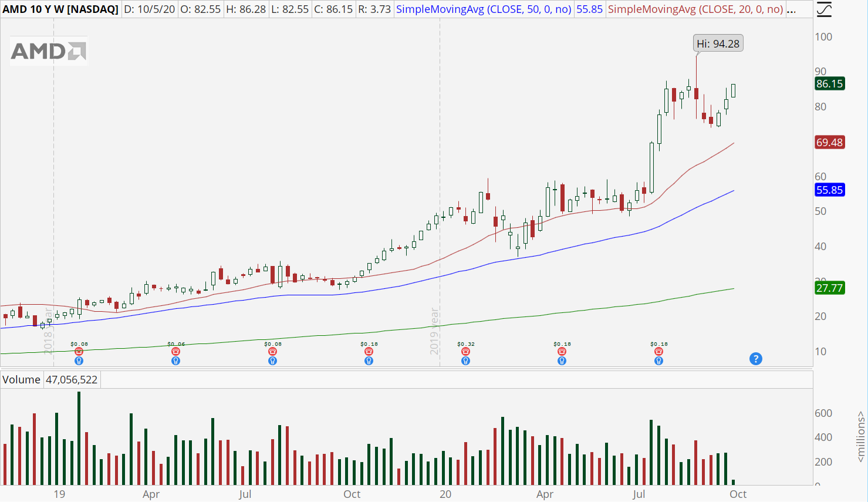The height and width of the screenshot is (502, 868).
Task: Open the earnings phone icon labeled $0.32
Action: 465,352
